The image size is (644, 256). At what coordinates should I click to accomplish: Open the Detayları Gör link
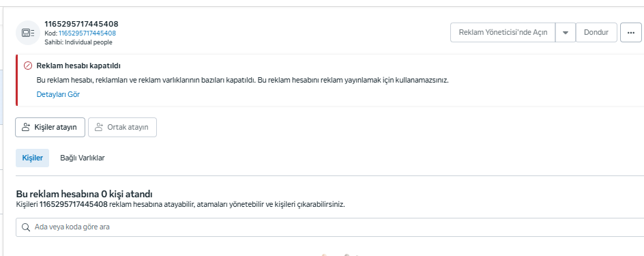[x=58, y=94]
